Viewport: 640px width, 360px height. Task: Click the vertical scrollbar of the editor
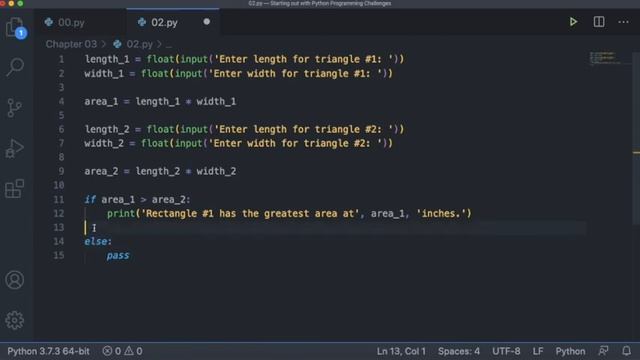(x=636, y=139)
